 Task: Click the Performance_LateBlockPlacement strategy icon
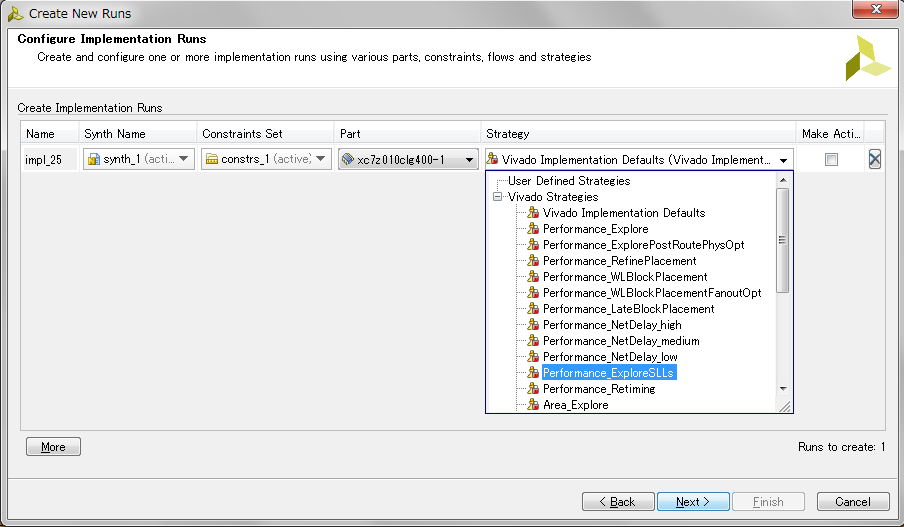533,309
